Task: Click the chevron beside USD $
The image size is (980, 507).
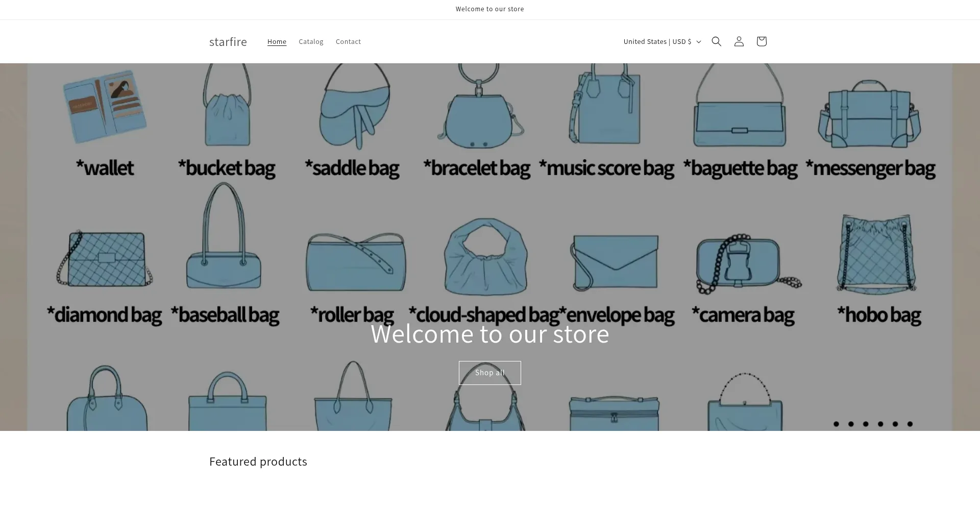Action: pyautogui.click(x=699, y=42)
